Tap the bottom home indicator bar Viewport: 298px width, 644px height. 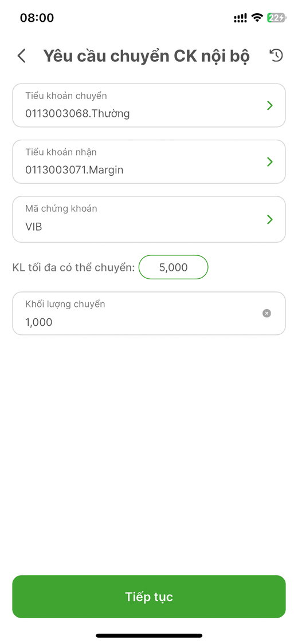(x=149, y=635)
